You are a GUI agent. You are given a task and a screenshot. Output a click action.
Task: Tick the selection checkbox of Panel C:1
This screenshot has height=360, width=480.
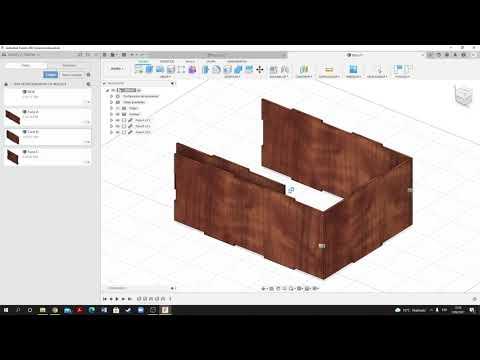124,132
